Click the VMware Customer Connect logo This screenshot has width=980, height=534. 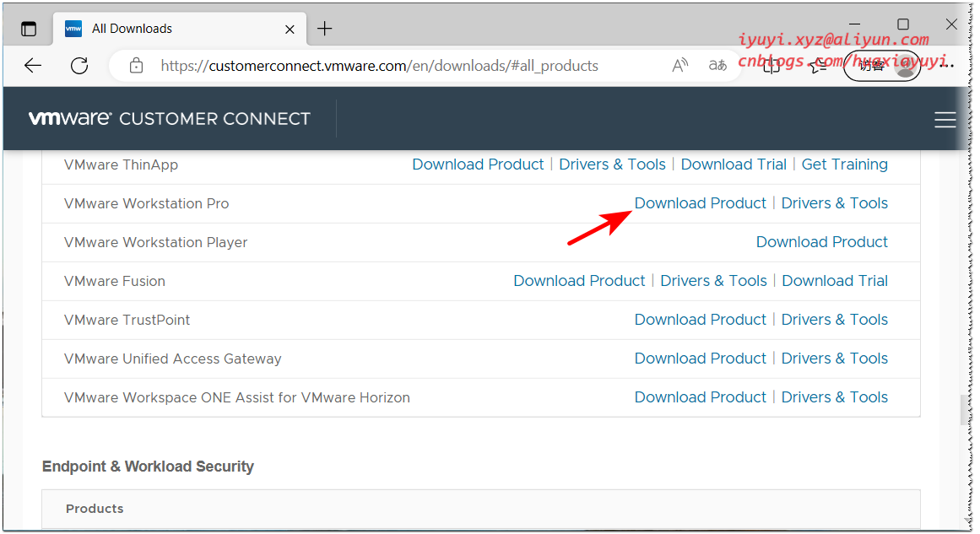tap(169, 117)
